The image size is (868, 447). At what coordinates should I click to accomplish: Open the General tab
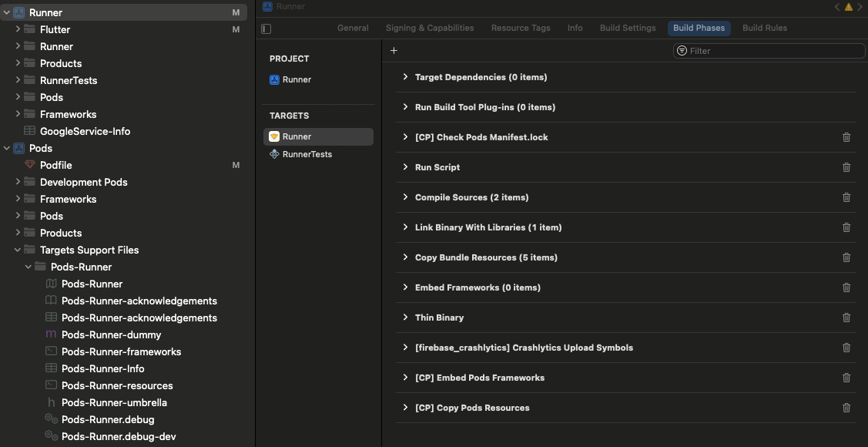click(x=353, y=28)
